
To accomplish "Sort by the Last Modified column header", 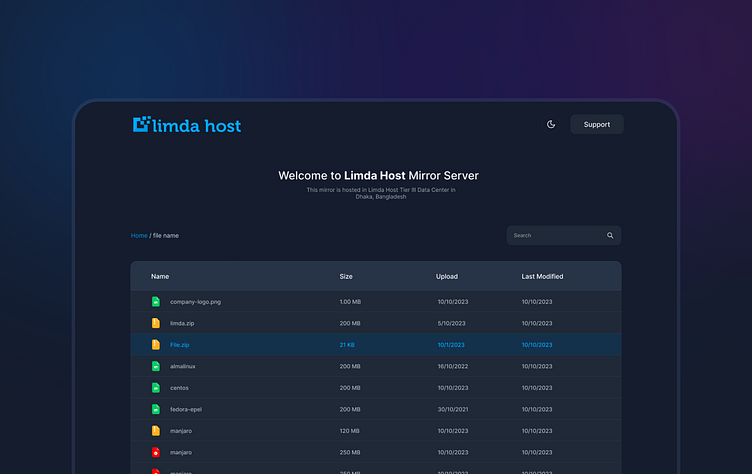I will click(x=542, y=276).
